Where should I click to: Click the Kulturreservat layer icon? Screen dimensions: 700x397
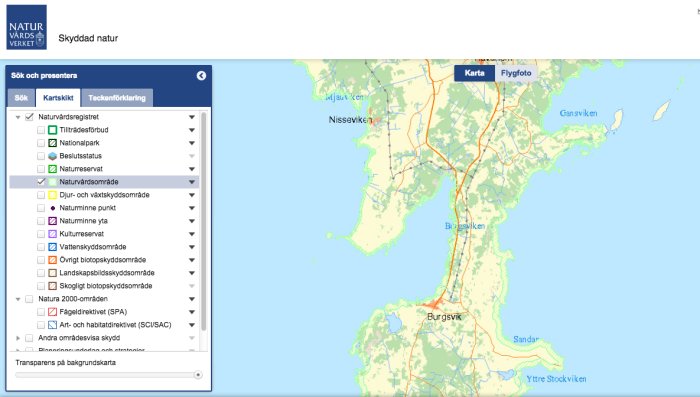(52, 234)
